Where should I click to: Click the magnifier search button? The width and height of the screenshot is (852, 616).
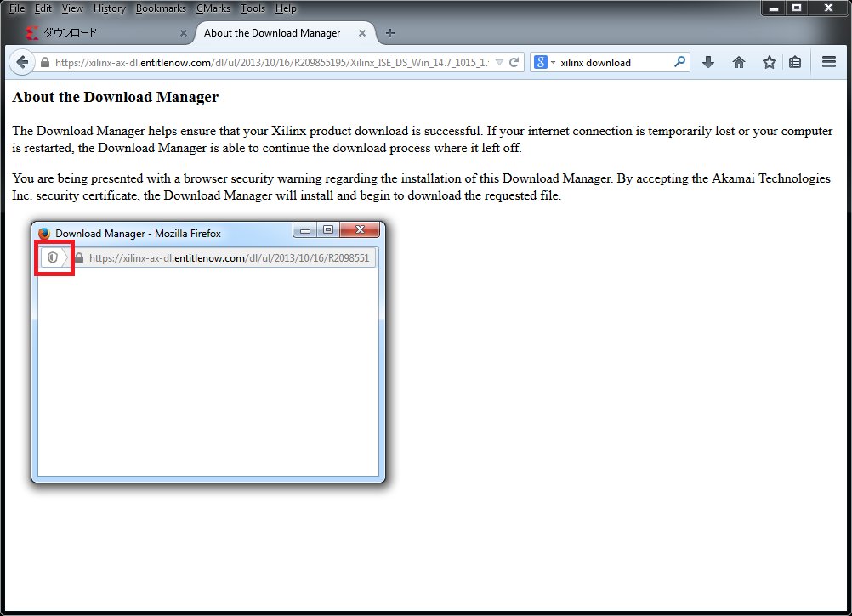[x=679, y=62]
